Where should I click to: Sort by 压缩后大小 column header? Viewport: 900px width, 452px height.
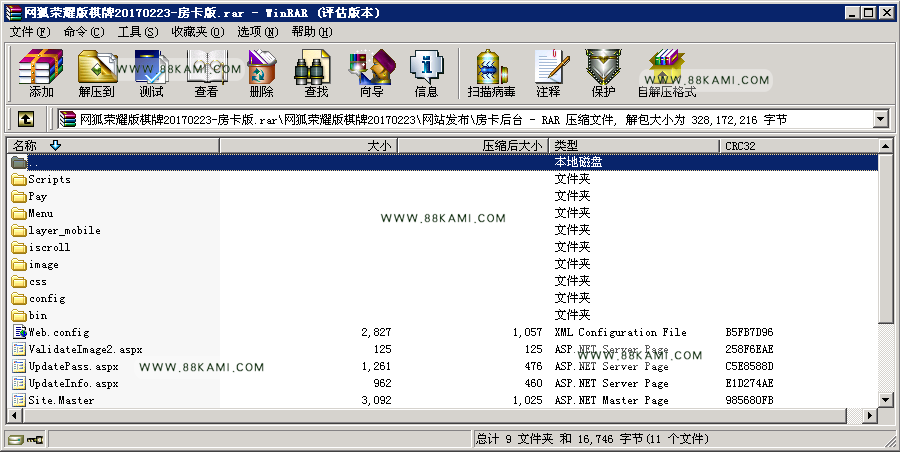tap(473, 146)
